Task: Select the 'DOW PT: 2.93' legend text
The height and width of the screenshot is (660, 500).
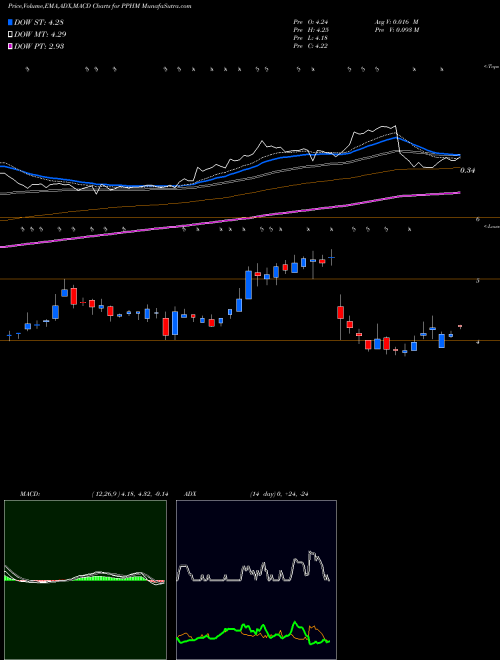Action: pyautogui.click(x=39, y=46)
